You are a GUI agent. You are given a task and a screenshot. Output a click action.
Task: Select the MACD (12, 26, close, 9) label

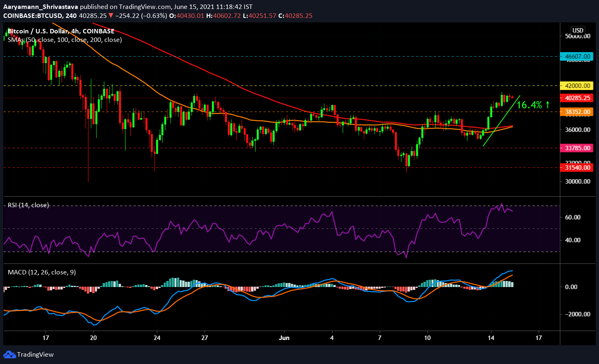[x=42, y=272]
